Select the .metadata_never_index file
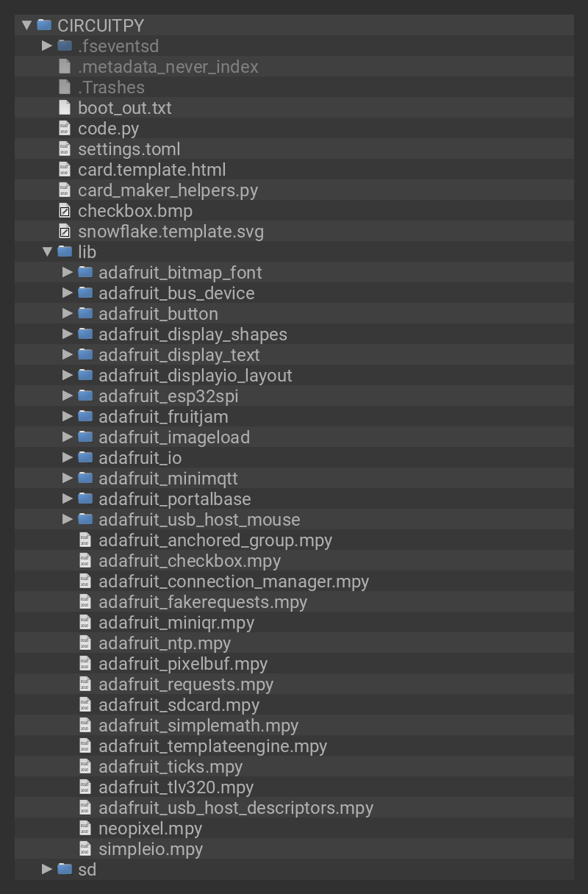 tap(168, 67)
